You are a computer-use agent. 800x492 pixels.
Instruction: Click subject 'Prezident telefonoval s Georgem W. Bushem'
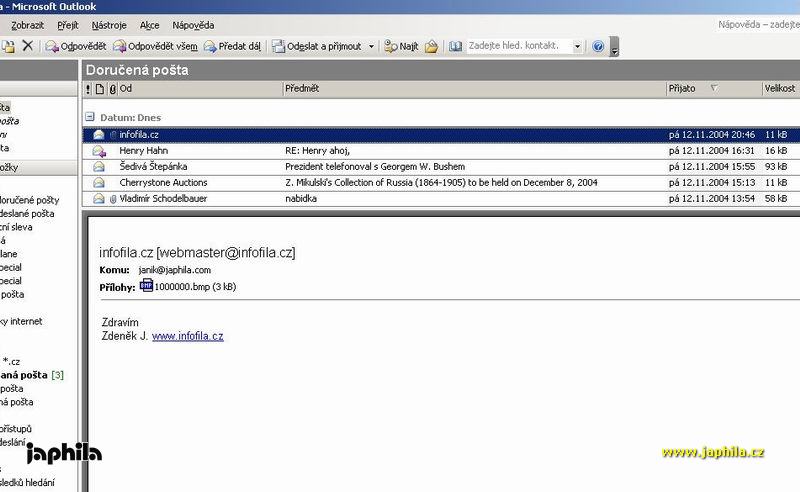click(x=375, y=166)
